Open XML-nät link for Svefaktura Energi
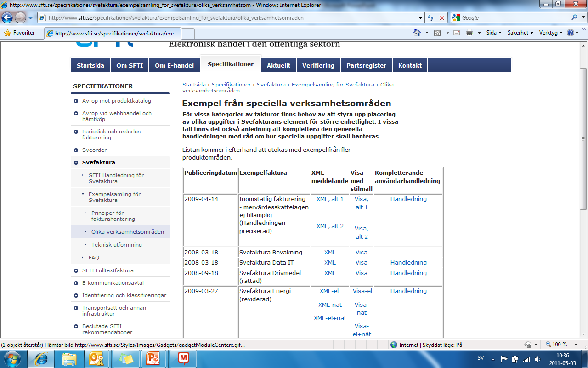Image resolution: width=588 pixels, height=368 pixels. (330, 305)
